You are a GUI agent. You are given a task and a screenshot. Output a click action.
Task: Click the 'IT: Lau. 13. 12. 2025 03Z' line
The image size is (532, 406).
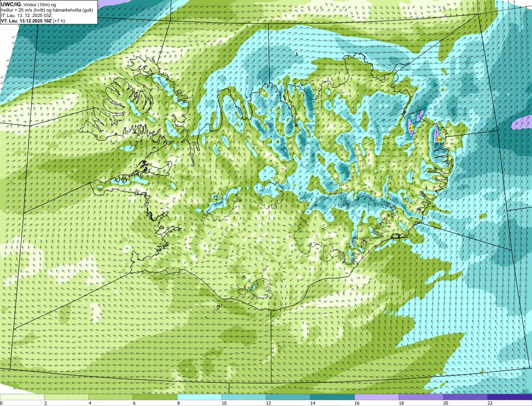click(x=26, y=15)
